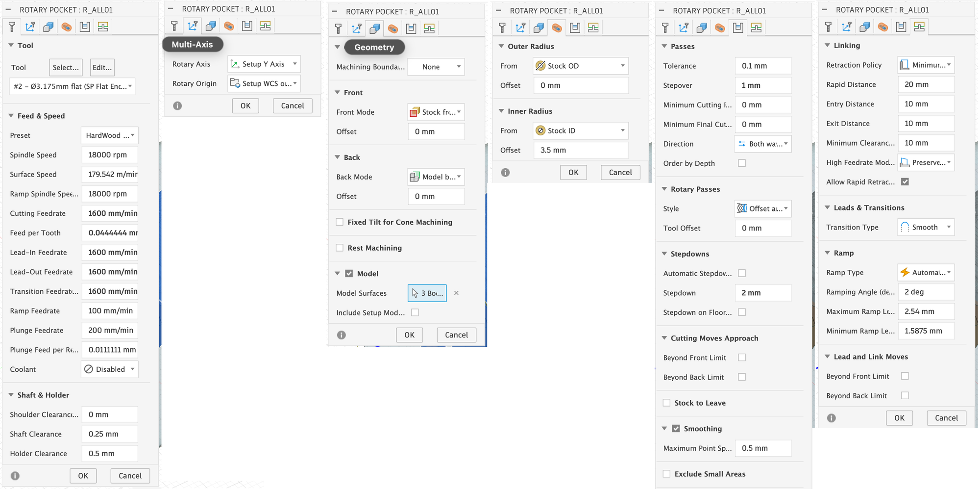Open the Coolant dropdown set to Disabled
This screenshot has height=489, width=980.
tap(109, 369)
